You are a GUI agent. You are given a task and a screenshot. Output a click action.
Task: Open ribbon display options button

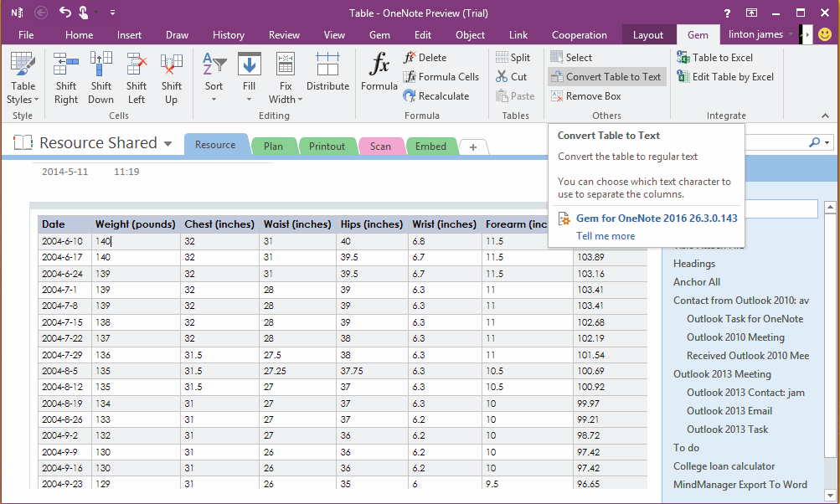click(751, 13)
